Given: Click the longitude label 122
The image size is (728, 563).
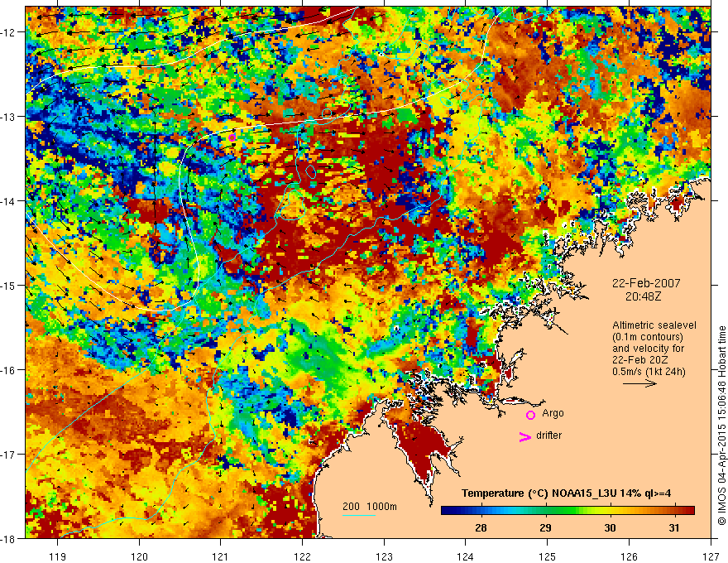Looking at the screenshot, I should 302,556.
